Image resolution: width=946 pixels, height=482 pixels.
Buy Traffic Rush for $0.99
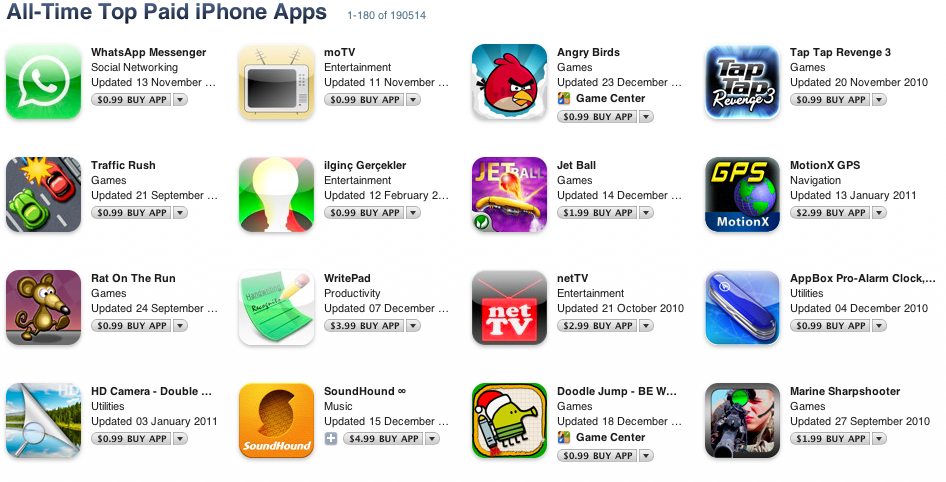132,212
